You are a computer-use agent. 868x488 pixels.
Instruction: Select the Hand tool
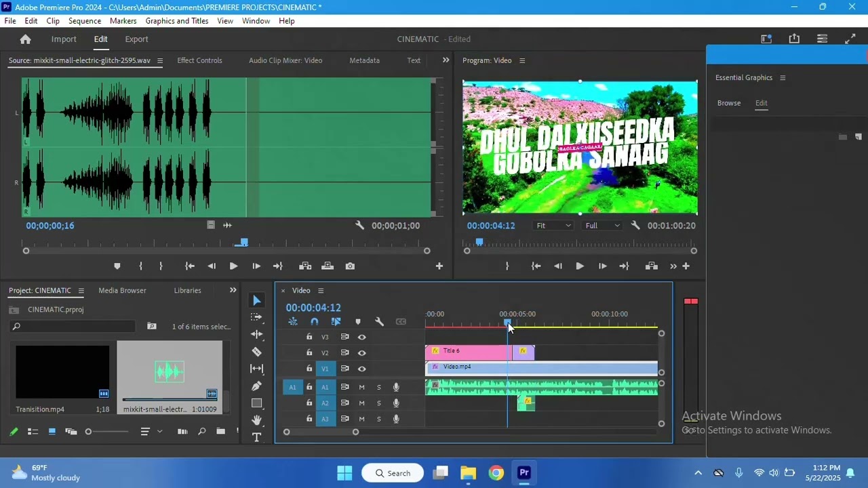pyautogui.click(x=256, y=420)
